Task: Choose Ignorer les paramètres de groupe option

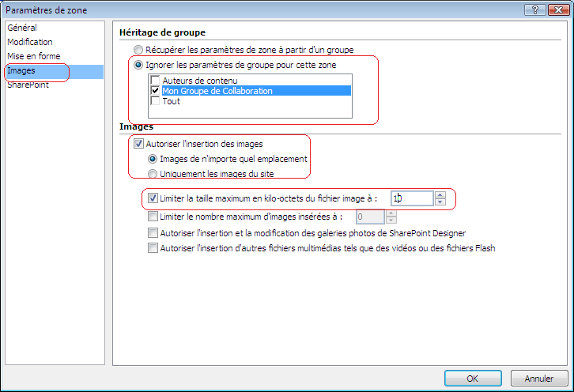Action: click(139, 65)
